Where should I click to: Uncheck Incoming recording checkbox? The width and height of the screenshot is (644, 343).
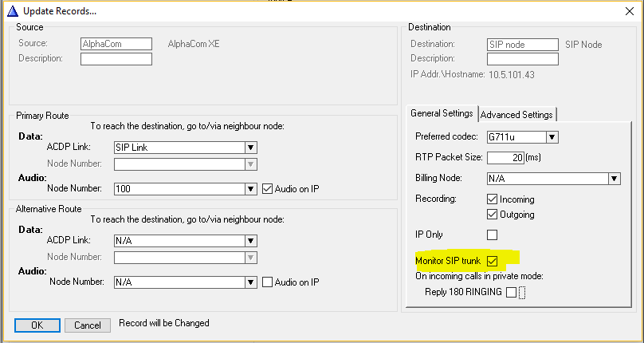click(x=492, y=199)
